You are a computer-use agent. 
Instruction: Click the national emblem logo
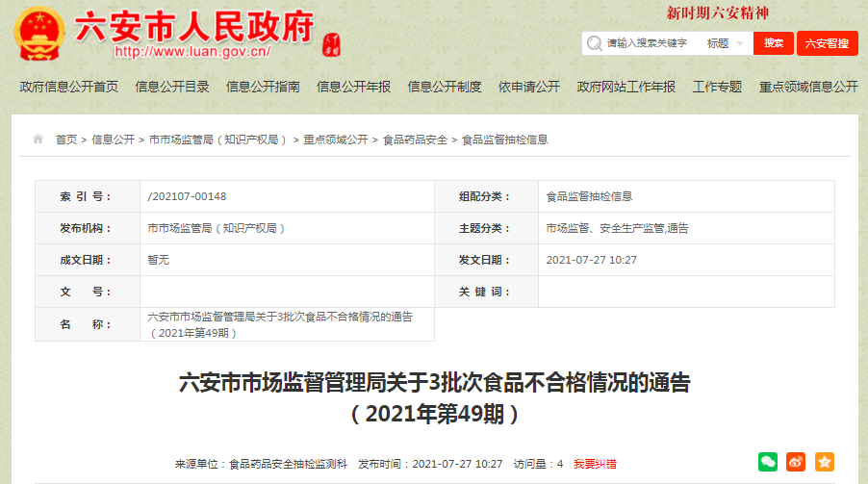coord(38,34)
